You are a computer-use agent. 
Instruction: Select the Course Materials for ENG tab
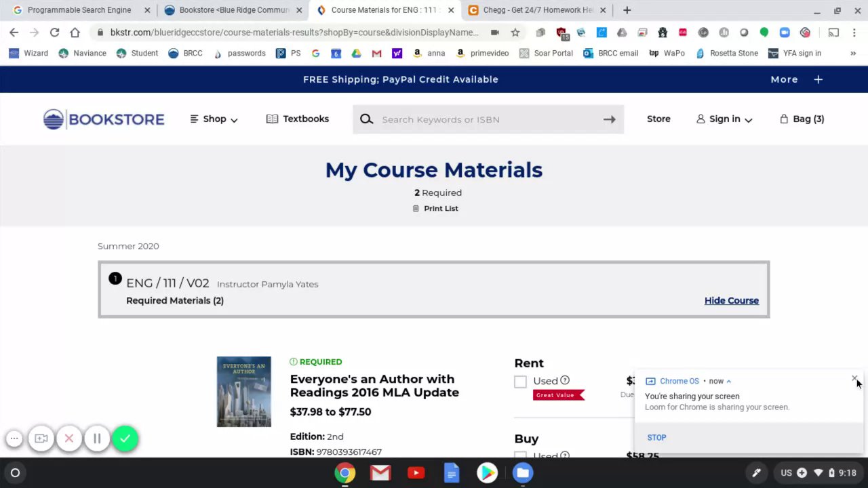[x=385, y=10]
